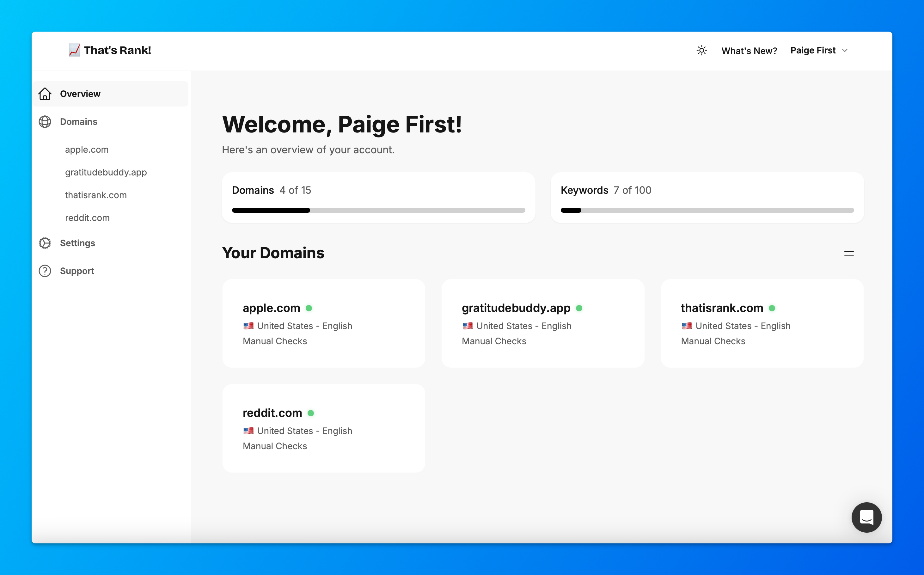Click the Domains globe icon
This screenshot has height=575, width=924.
point(45,122)
